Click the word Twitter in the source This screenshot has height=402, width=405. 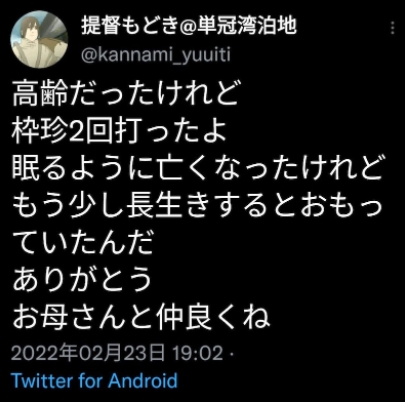pos(42,380)
